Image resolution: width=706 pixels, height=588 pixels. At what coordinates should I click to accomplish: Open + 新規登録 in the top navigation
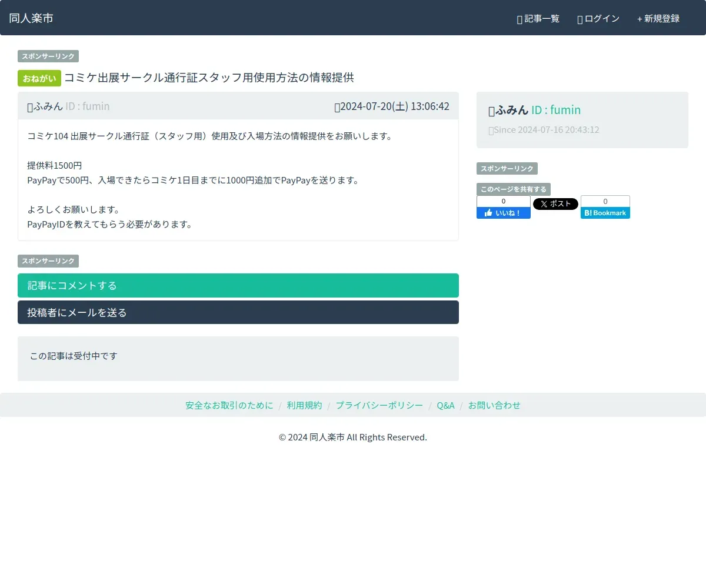658,19
